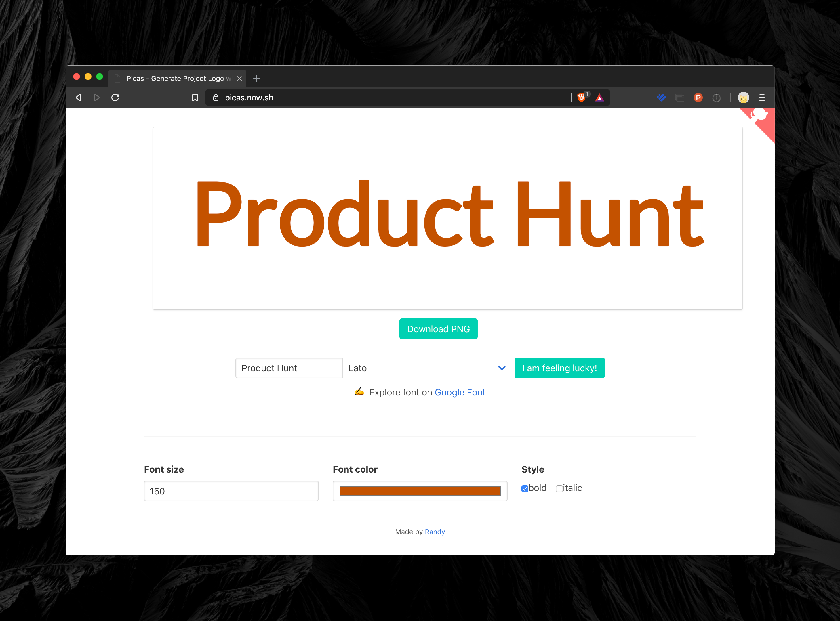The height and width of the screenshot is (621, 840).
Task: Open the browser hamburger menu
Action: tap(762, 98)
